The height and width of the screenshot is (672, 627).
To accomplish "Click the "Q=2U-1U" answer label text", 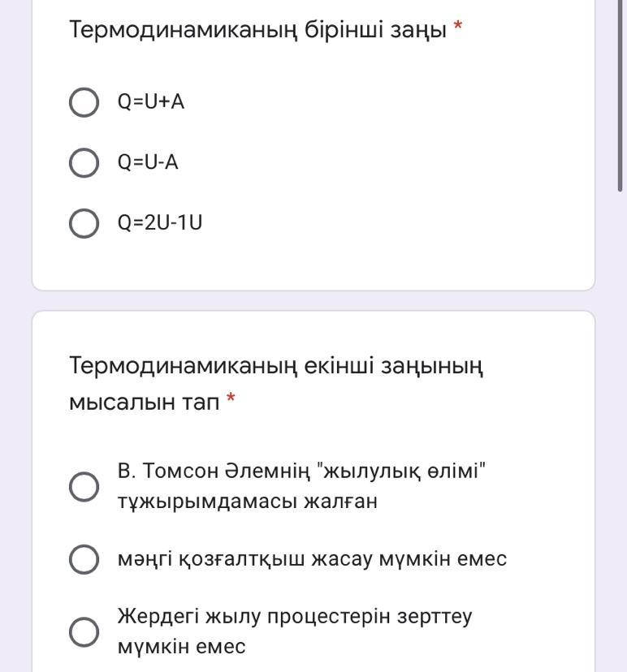I will click(160, 222).
